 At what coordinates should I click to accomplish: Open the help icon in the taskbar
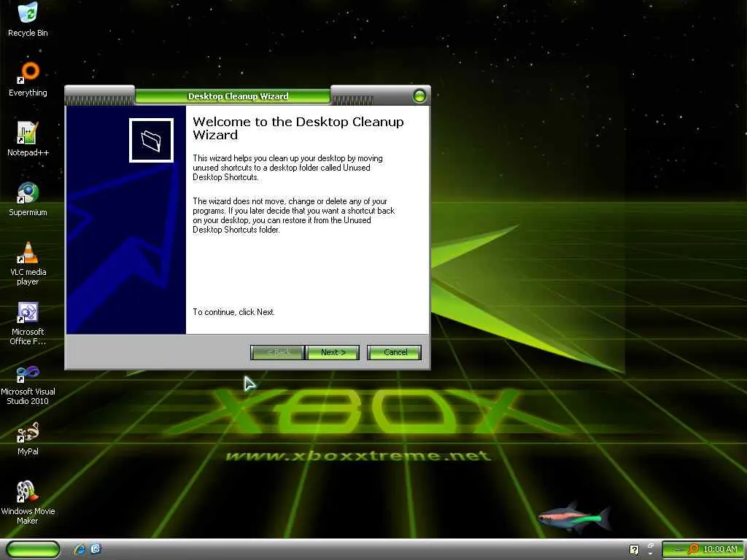[x=634, y=550]
